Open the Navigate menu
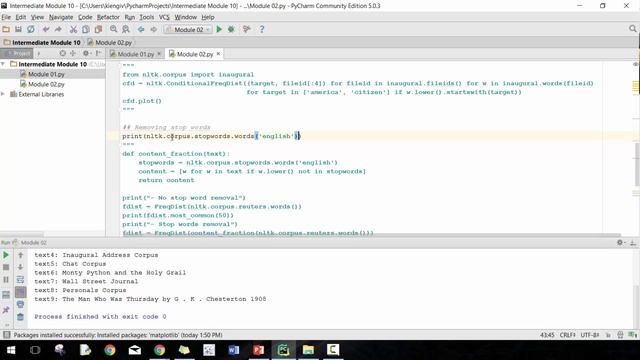This screenshot has width=640, height=360. coord(61,17)
